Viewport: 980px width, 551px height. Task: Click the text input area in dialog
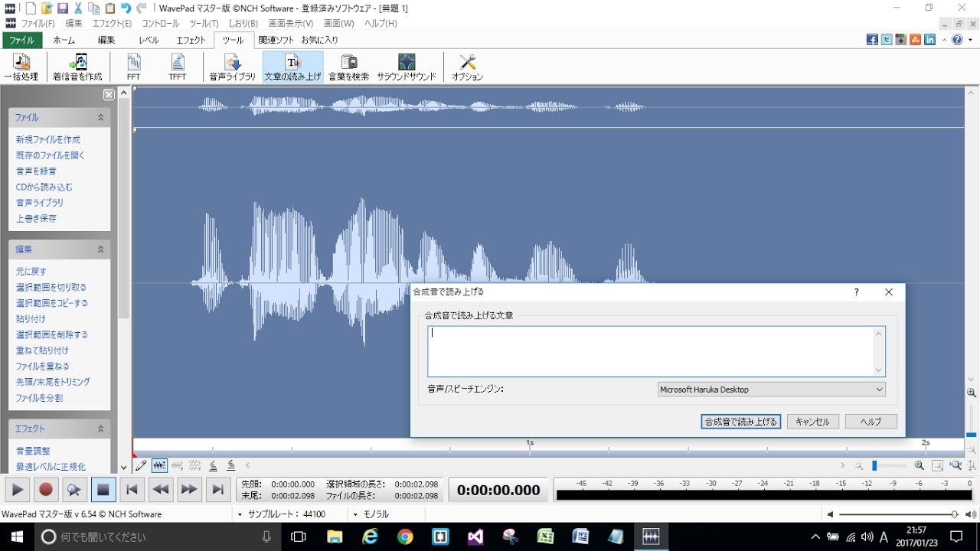(x=656, y=351)
